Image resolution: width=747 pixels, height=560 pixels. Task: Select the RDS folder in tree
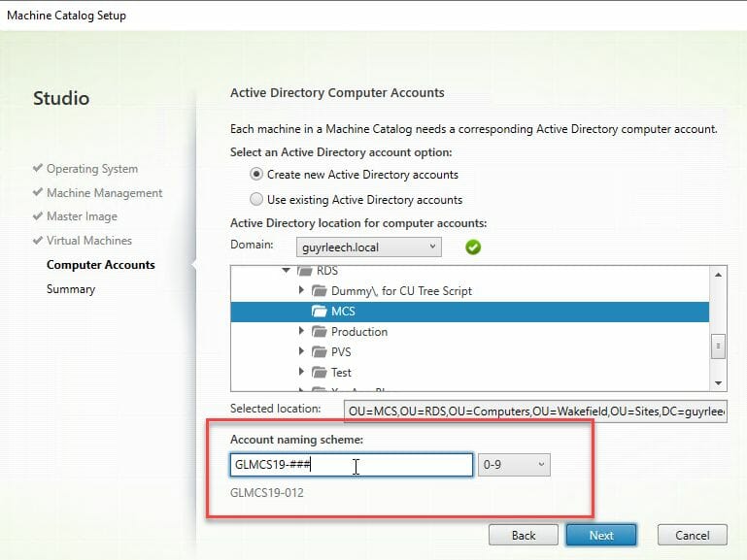(x=326, y=271)
